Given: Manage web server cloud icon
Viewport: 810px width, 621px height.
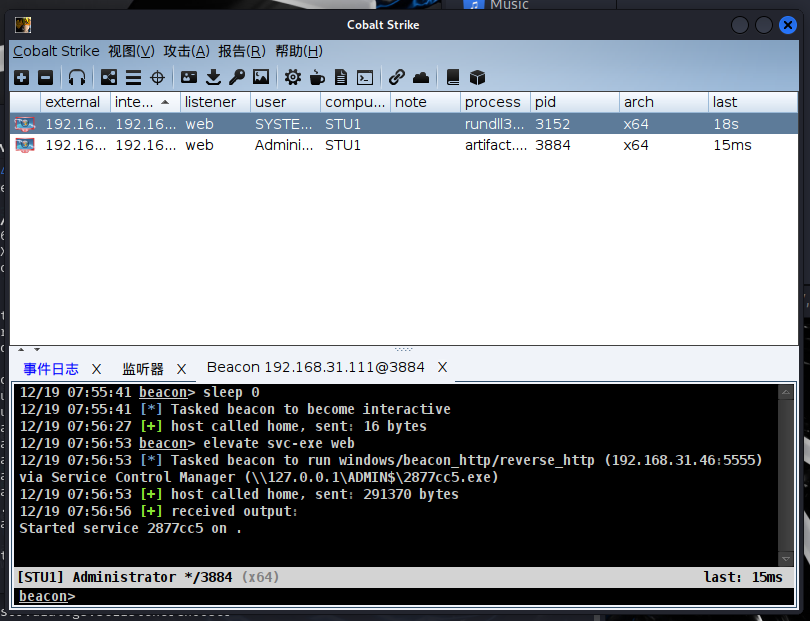Looking at the screenshot, I should (421, 78).
